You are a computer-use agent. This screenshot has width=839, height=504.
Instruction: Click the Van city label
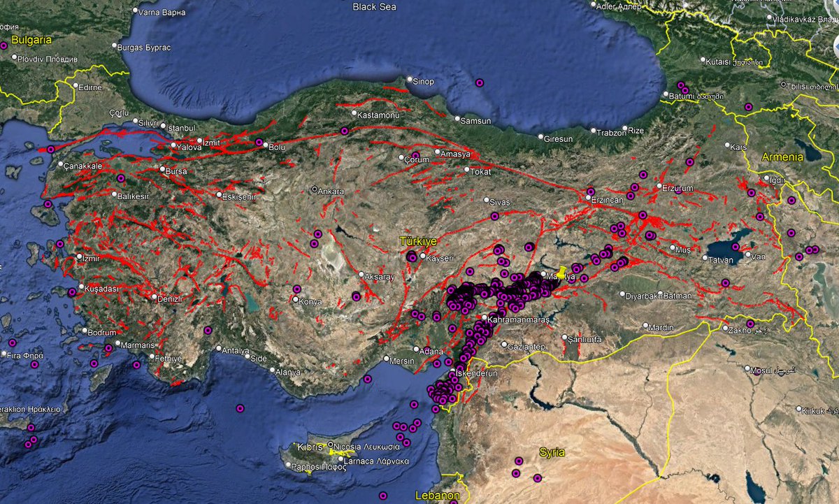point(759,256)
